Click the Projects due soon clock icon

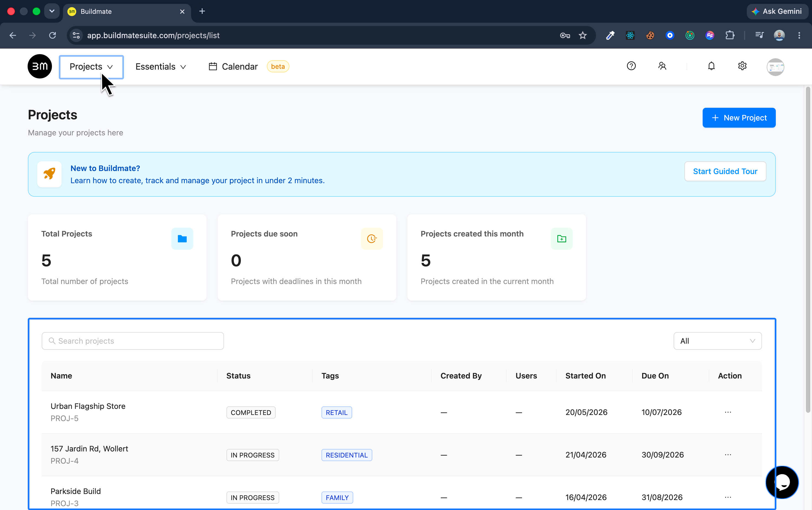(371, 239)
